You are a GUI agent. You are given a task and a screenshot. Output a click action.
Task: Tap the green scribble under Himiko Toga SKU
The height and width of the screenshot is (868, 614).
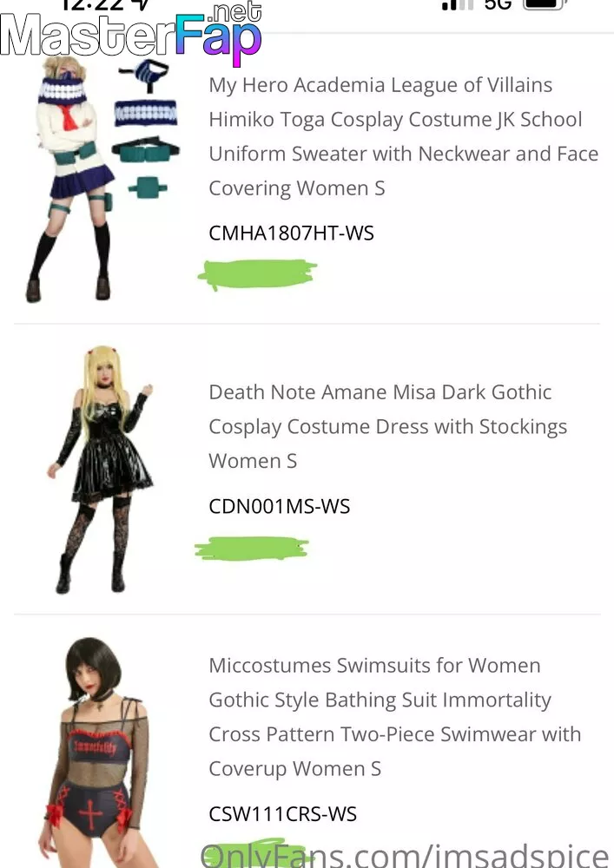(x=257, y=274)
